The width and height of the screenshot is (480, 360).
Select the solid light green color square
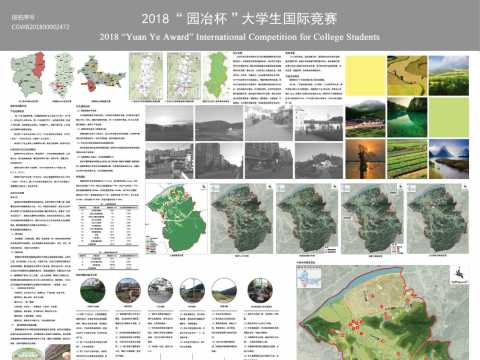point(449,117)
